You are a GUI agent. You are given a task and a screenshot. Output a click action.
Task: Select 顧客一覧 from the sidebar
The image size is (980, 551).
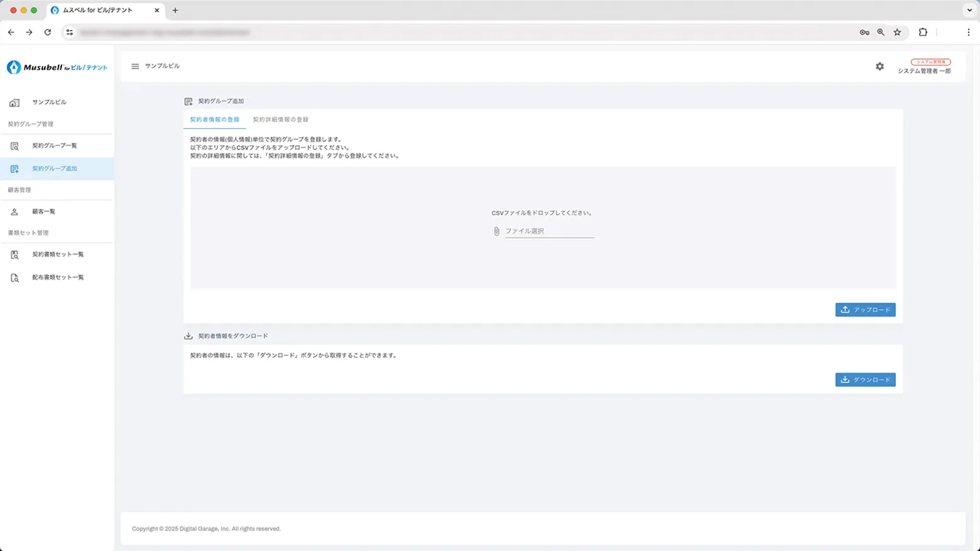44,212
